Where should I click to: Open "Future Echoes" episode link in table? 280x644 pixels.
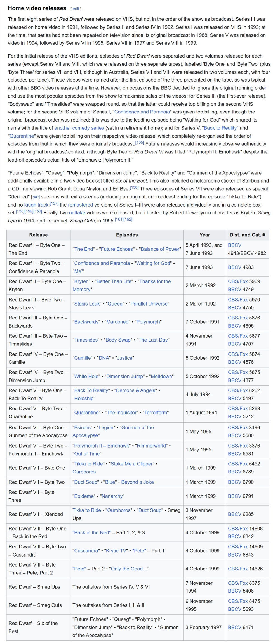point(117,249)
